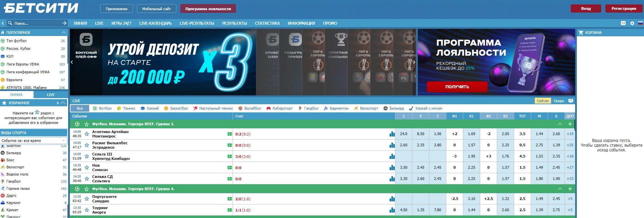Open the События за: все время dropdown

coord(33,140)
